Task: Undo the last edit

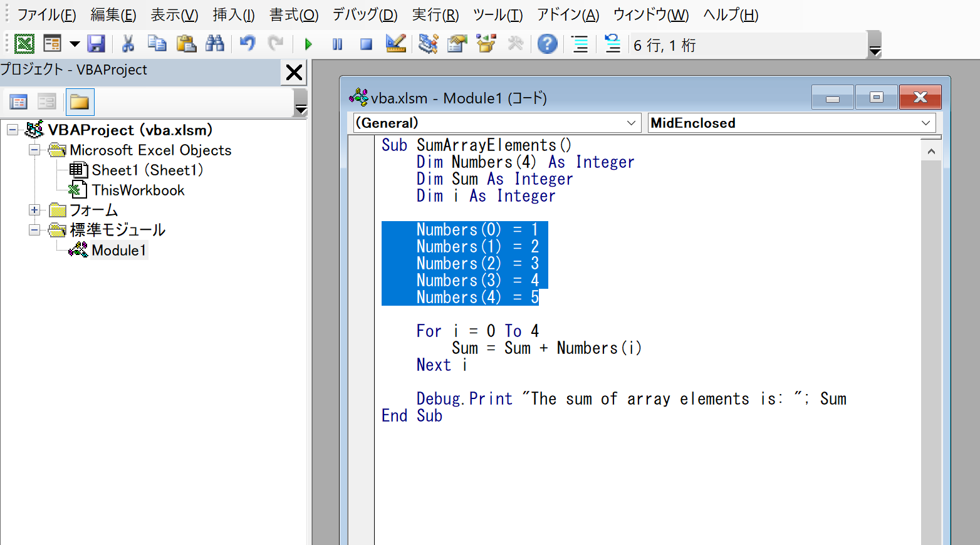Action: click(x=248, y=44)
